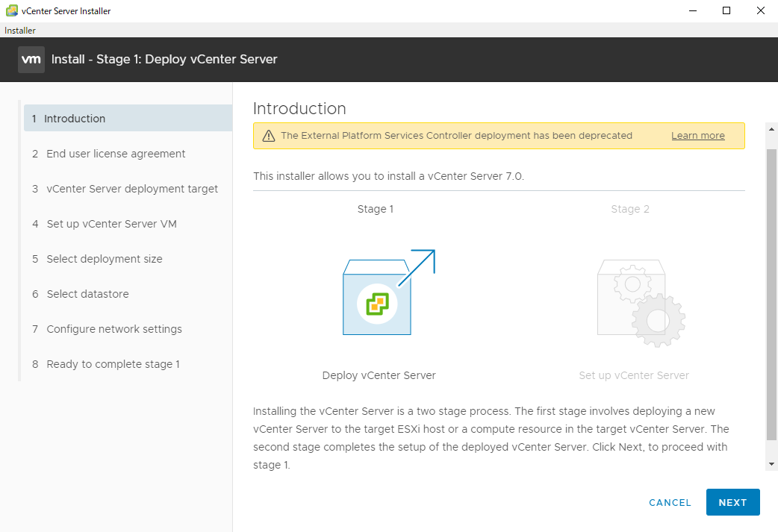Image resolution: width=778 pixels, height=532 pixels.
Task: Follow the Learn more link
Action: [x=697, y=136]
